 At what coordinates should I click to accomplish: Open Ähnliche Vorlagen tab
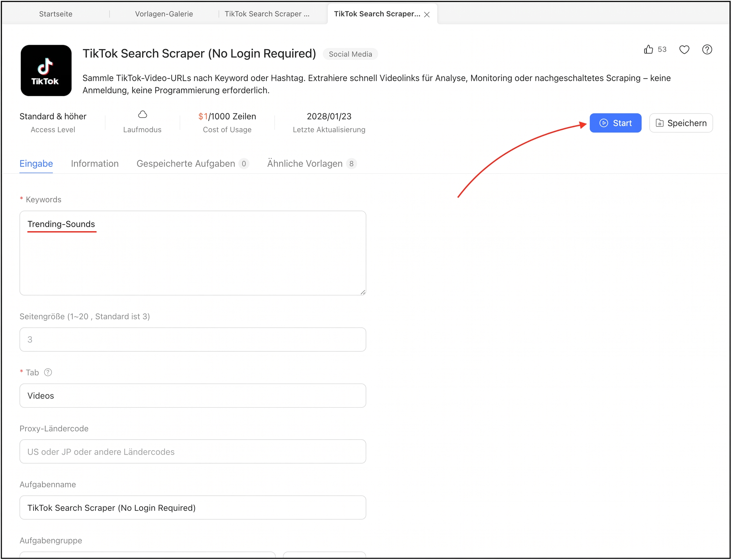312,164
